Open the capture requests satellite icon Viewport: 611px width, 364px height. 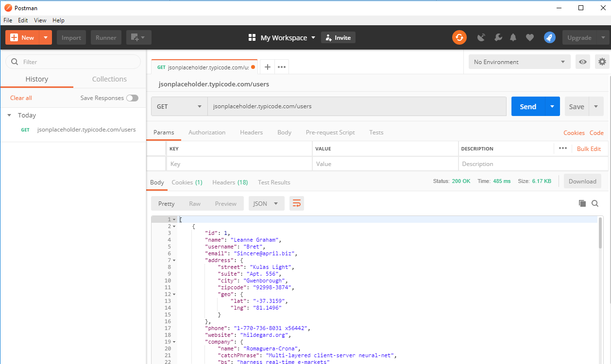click(x=481, y=37)
